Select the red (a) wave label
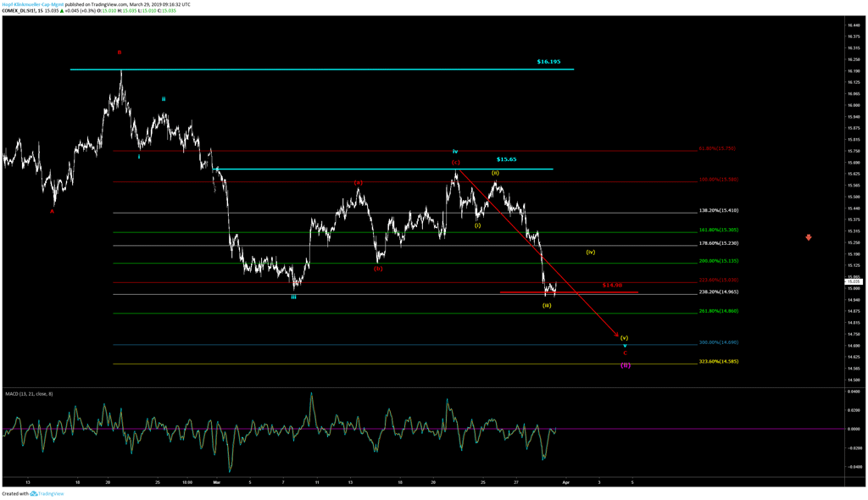Image resolution: width=868 pixels, height=500 pixels. (359, 182)
